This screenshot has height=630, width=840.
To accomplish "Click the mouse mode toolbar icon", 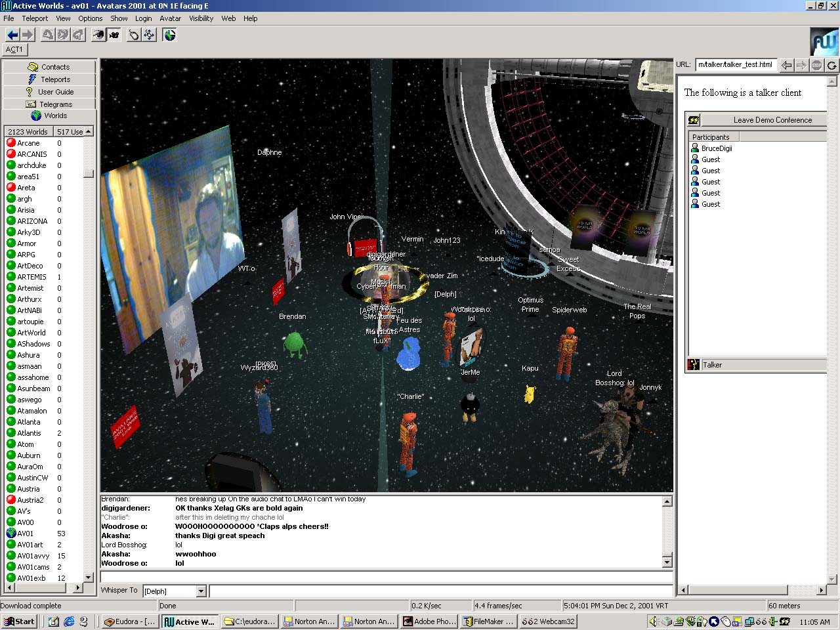I will click(x=134, y=35).
